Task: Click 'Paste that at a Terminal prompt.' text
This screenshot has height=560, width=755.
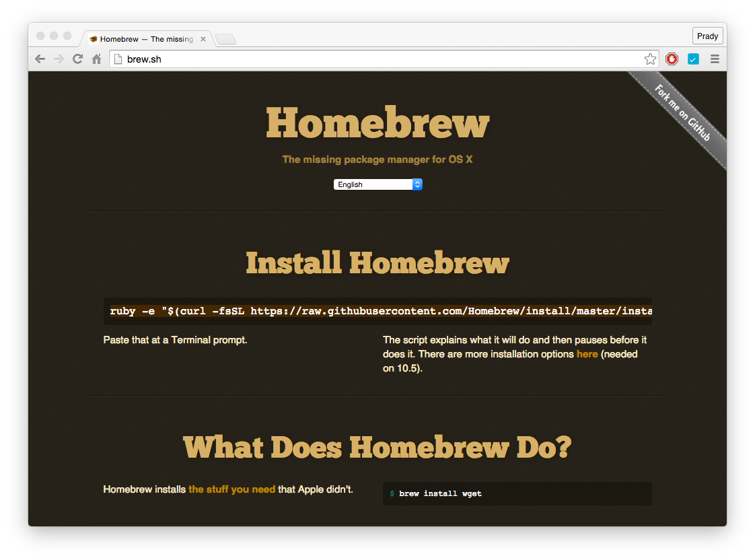Action: coord(175,340)
